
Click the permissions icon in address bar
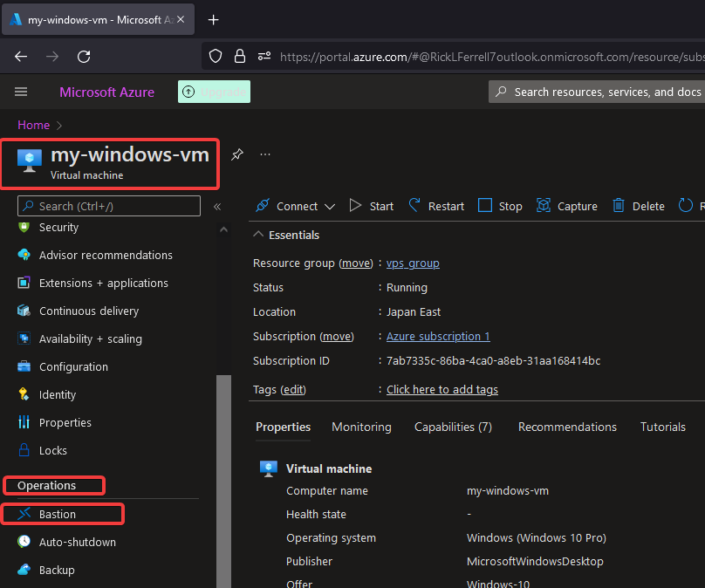coord(264,56)
